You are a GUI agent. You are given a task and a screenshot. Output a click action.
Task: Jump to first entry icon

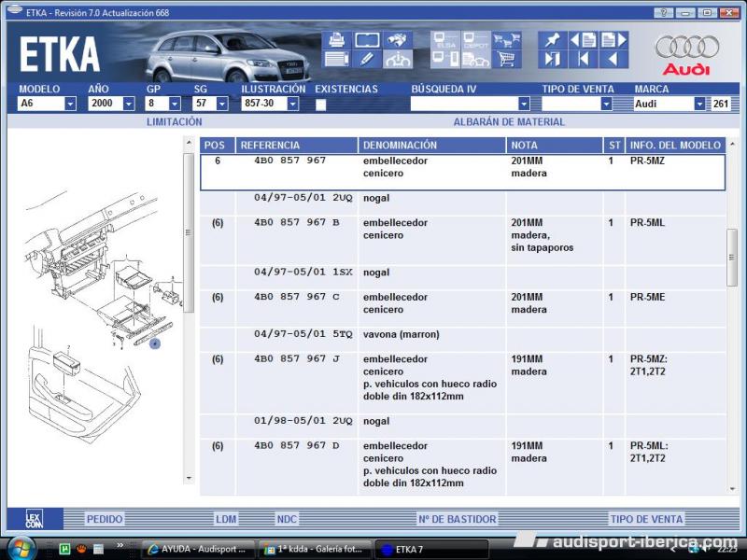click(x=583, y=60)
